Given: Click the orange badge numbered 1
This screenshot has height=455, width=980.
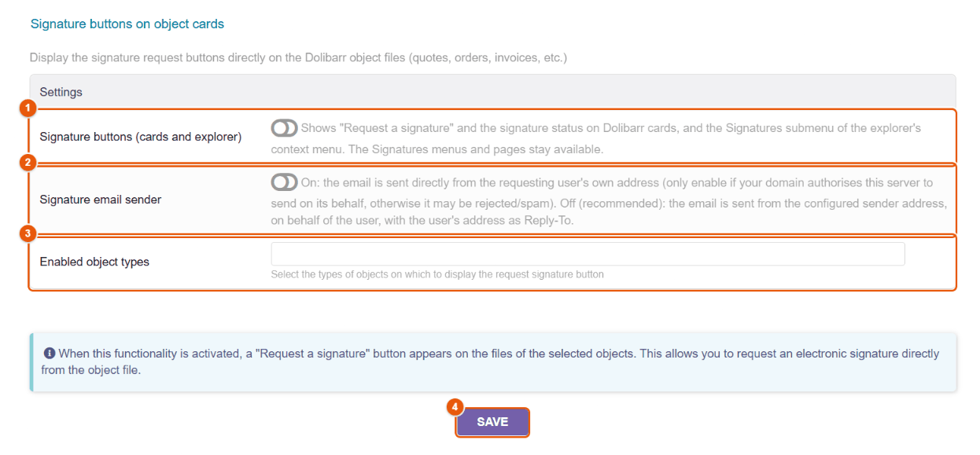Looking at the screenshot, I should pos(28,108).
